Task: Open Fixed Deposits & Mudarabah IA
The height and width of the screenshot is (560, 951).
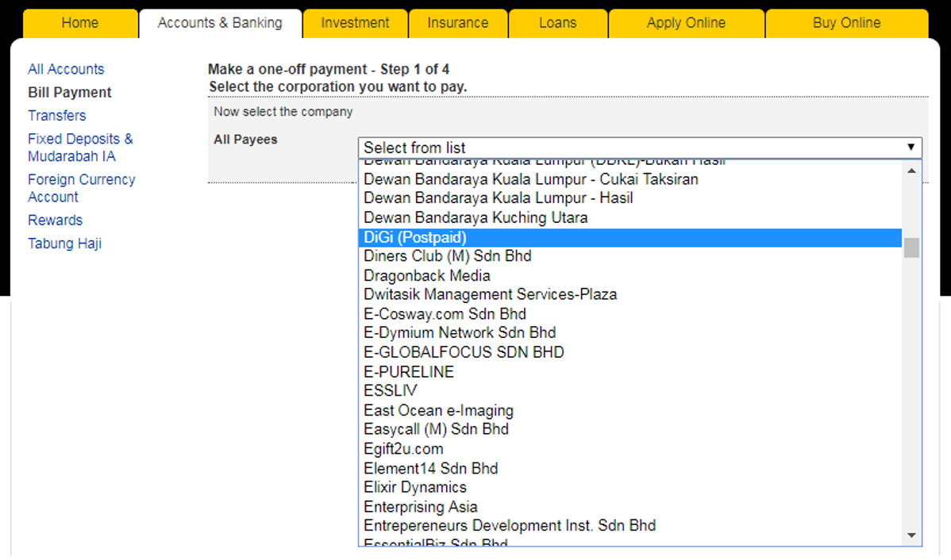Action: point(80,148)
